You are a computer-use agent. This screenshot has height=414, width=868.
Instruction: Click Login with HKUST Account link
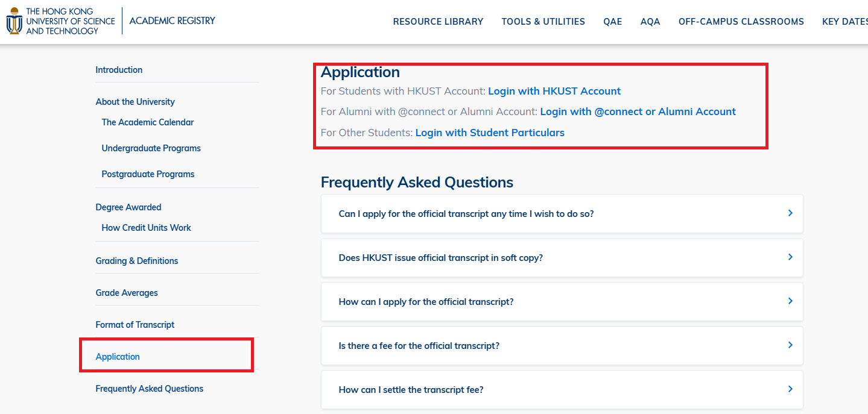[554, 91]
